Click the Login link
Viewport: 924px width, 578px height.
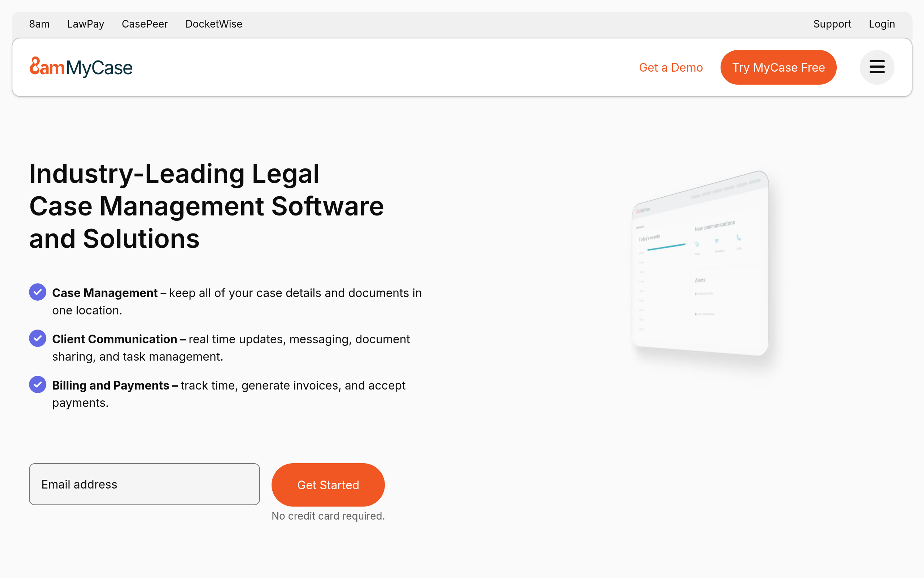point(882,24)
